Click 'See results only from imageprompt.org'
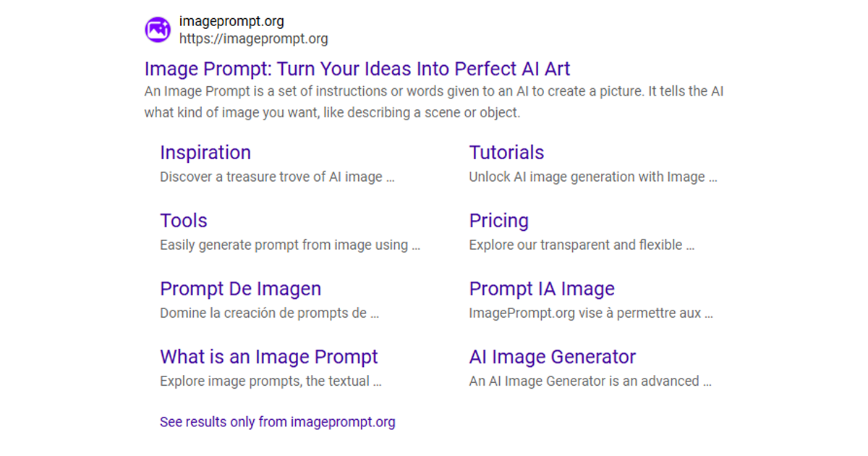Viewport: 868px width, 456px height. pyautogui.click(x=277, y=421)
